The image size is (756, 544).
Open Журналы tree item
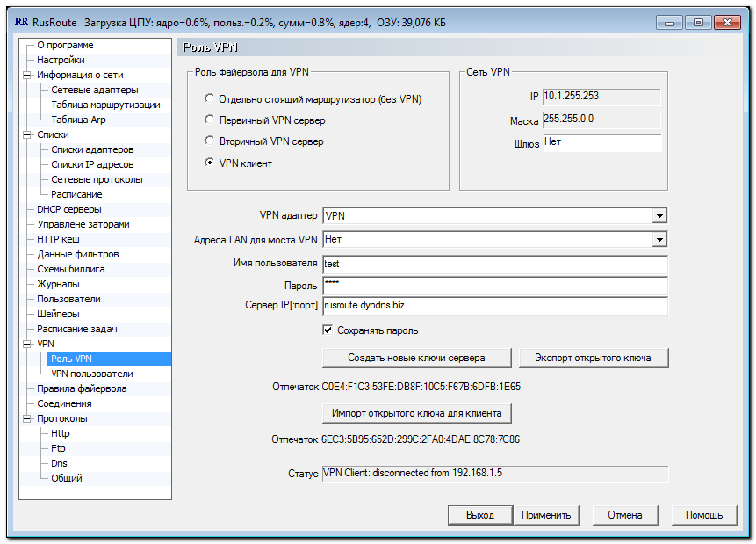[x=58, y=285]
